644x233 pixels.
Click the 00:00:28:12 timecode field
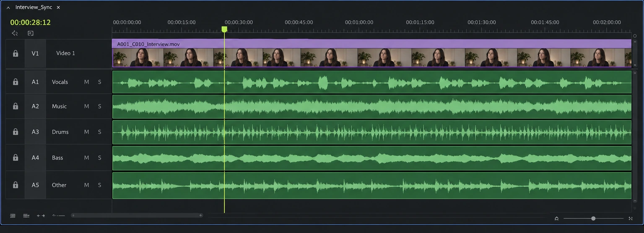30,22
